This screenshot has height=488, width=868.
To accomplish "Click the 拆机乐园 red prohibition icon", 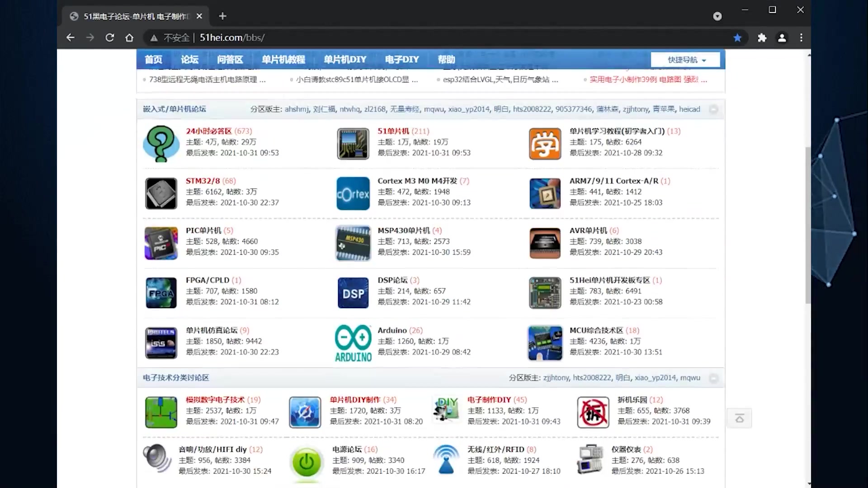I will point(593,413).
